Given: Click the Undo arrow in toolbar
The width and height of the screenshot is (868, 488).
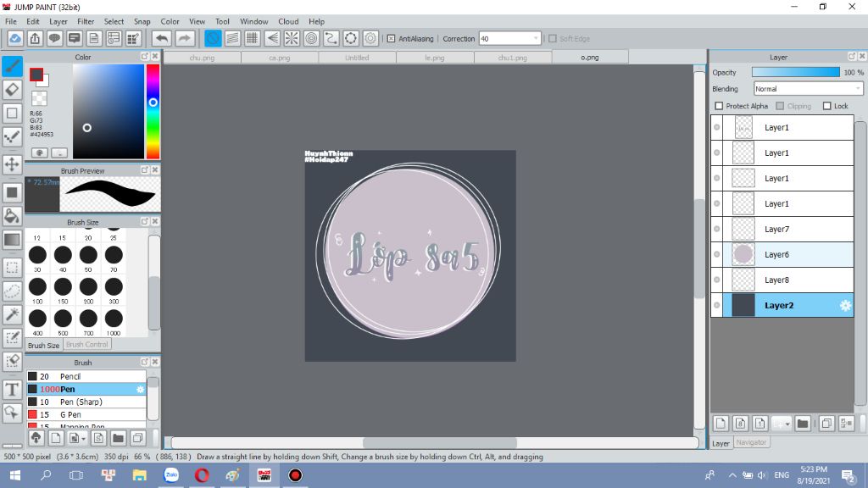Looking at the screenshot, I should click(x=162, y=38).
